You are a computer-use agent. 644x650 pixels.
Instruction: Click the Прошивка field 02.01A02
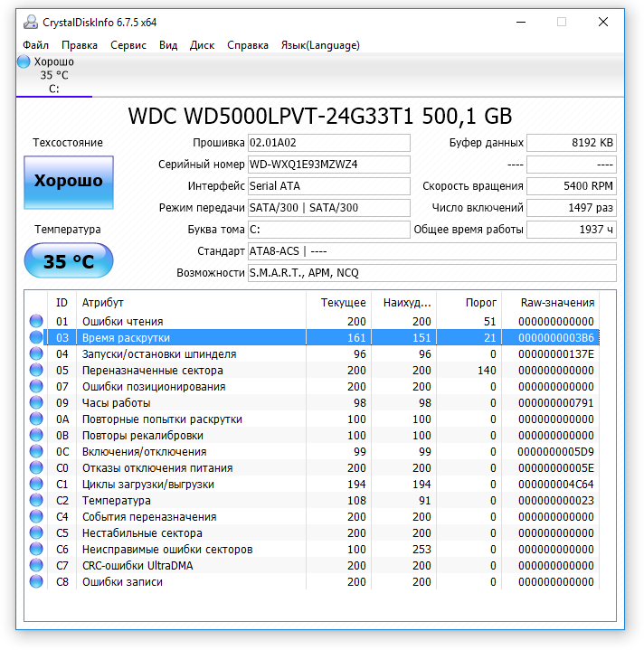pos(329,143)
